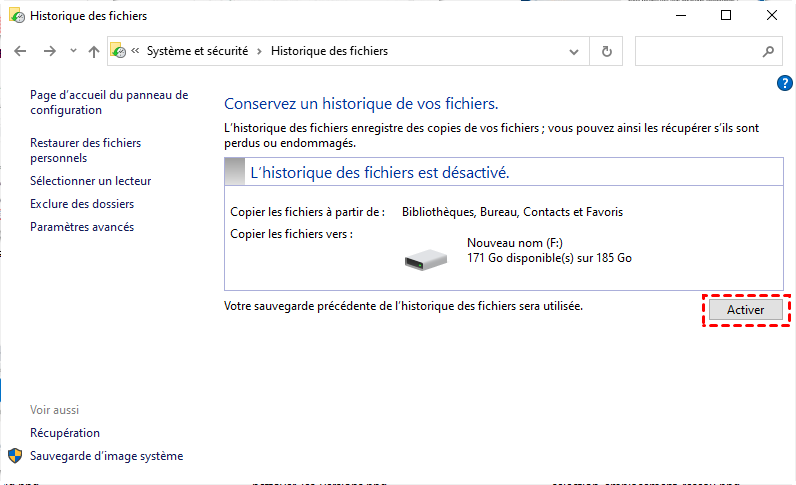
Task: Open Page d'accueil du panneau de configuration
Action: tap(109, 102)
